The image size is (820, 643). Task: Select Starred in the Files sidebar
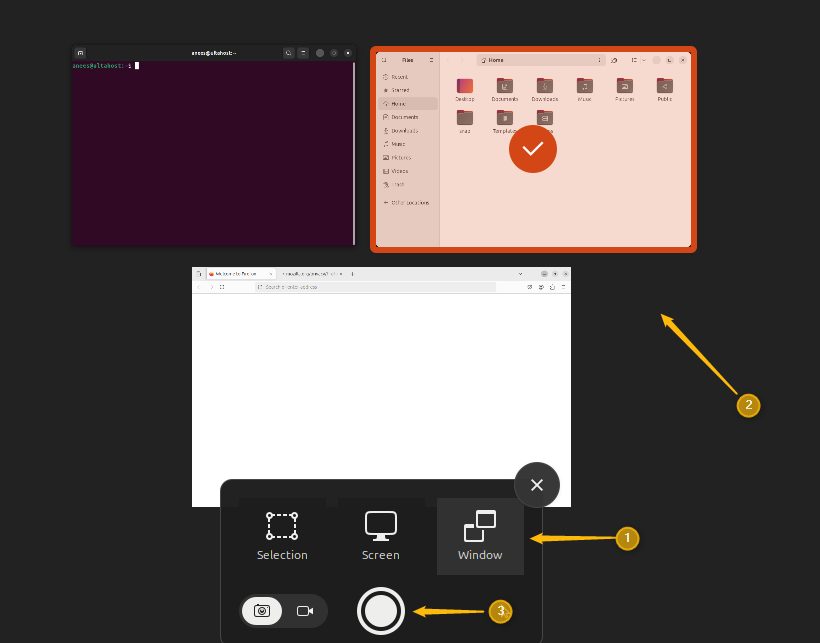pos(407,90)
